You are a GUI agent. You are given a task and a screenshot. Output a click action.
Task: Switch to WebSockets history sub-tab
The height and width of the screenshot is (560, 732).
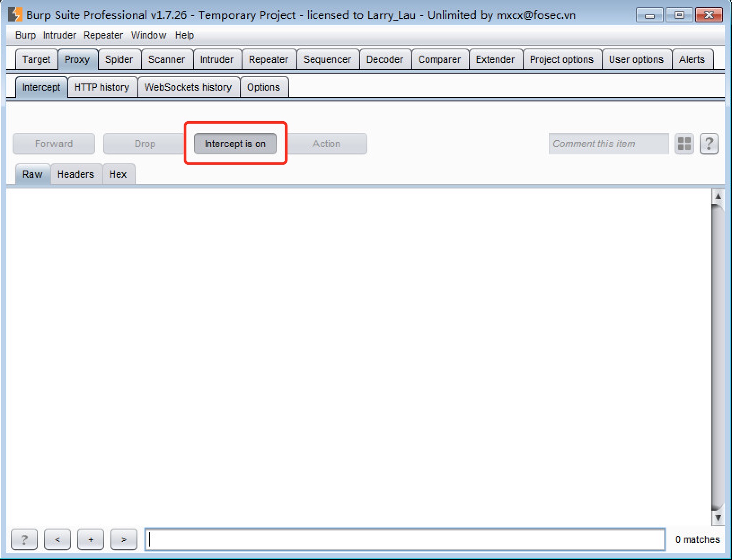coord(188,87)
